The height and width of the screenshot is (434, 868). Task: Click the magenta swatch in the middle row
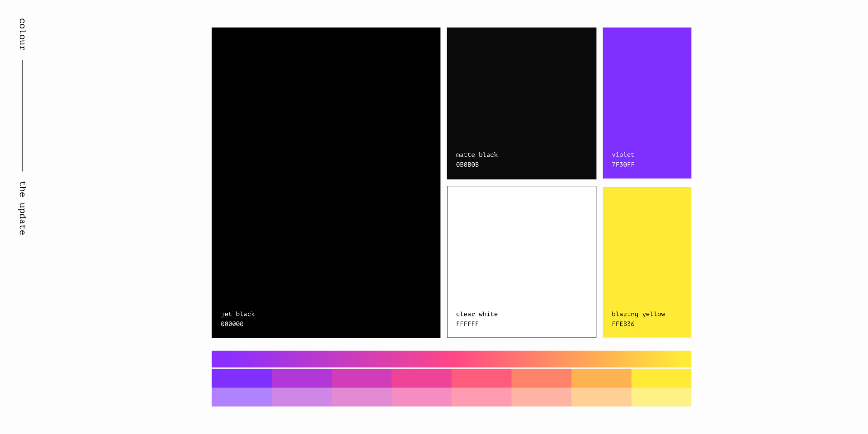362,378
